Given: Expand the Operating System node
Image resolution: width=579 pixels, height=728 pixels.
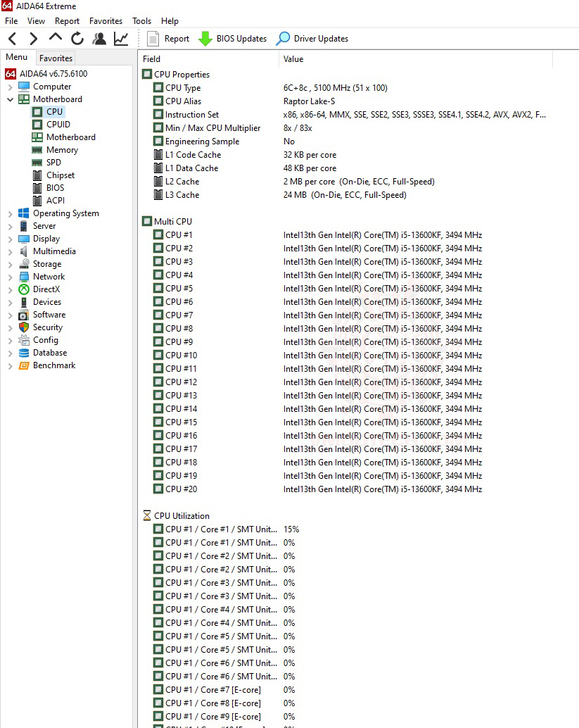Looking at the screenshot, I should (11, 213).
